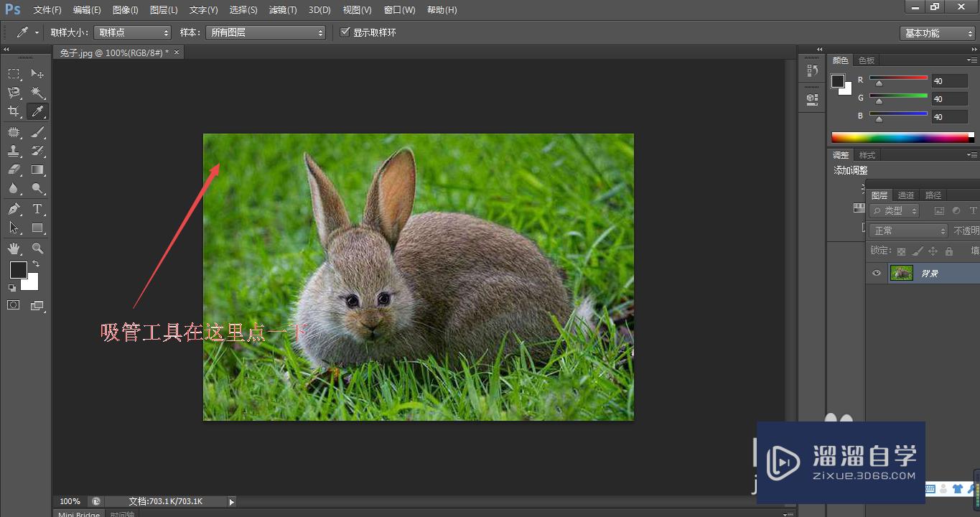Open the 基本功能 workspace dropdown
Viewport: 980px width, 517px height.
938,33
